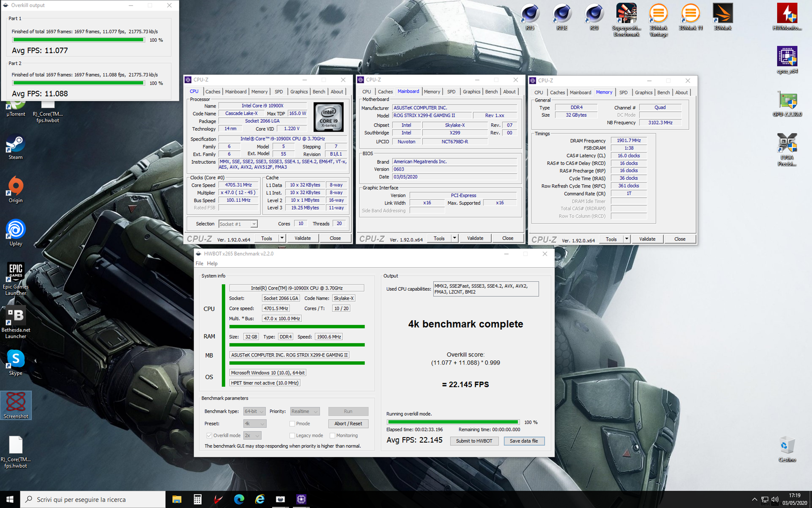Show hidden system tray icons
This screenshot has width=812, height=508.
(754, 500)
